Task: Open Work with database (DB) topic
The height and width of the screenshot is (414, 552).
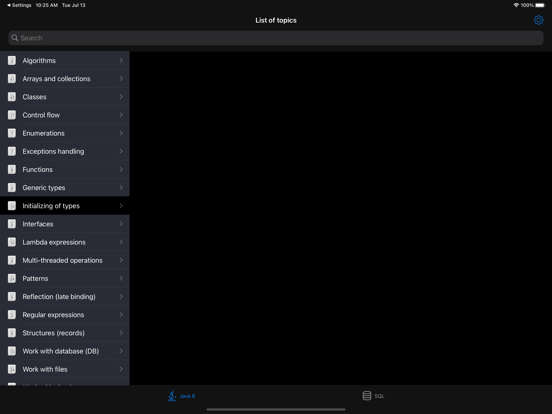Action: pyautogui.click(x=65, y=351)
